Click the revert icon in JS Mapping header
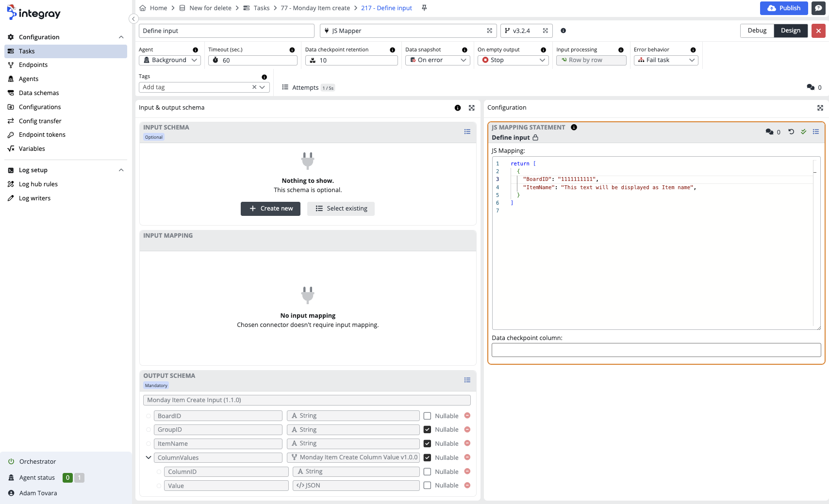 791,131
